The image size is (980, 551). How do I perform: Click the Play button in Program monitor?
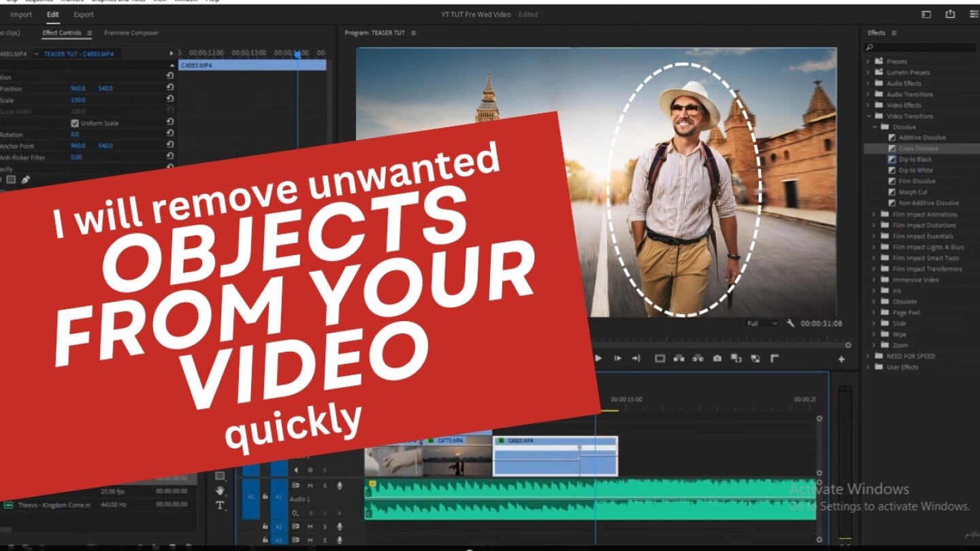point(599,358)
